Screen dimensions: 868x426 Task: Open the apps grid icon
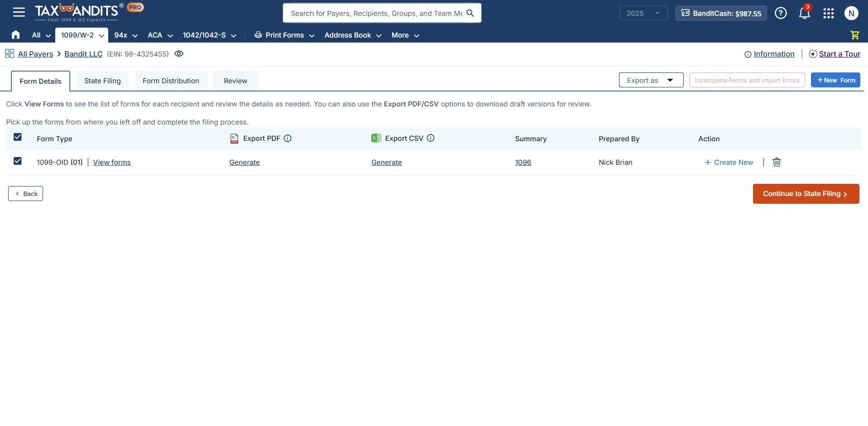pos(829,13)
